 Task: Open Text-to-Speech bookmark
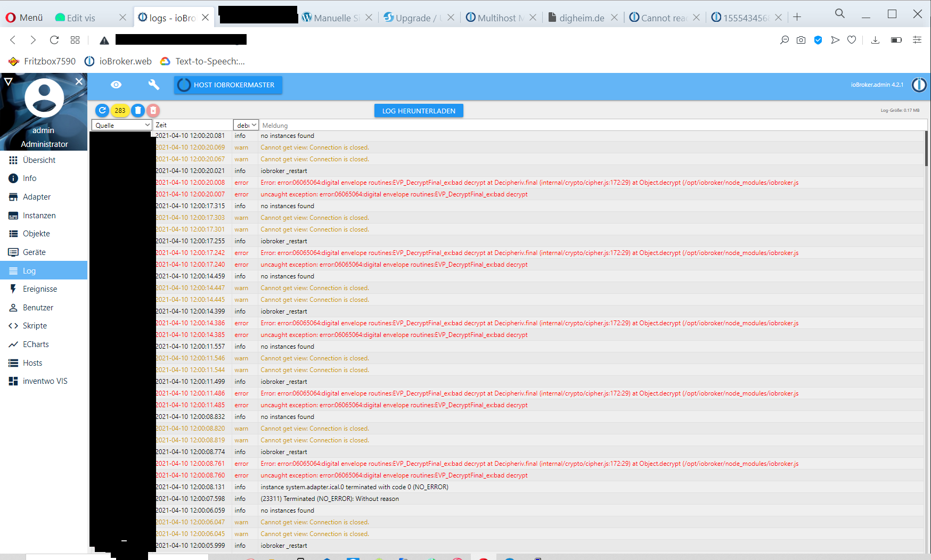(203, 61)
